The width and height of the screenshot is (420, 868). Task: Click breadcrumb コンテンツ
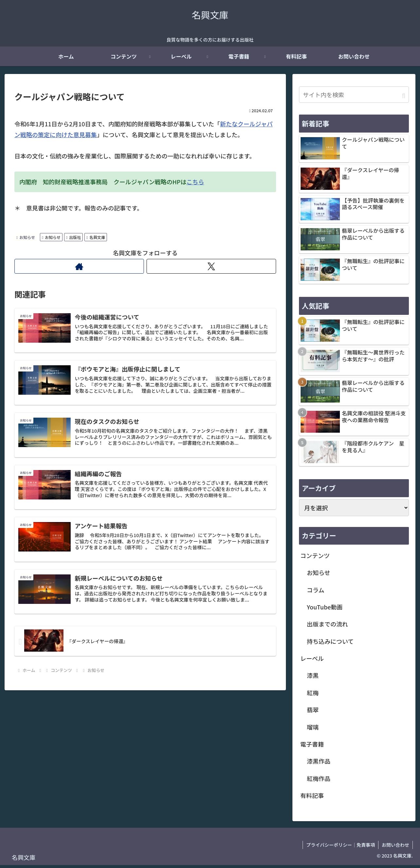(61, 670)
